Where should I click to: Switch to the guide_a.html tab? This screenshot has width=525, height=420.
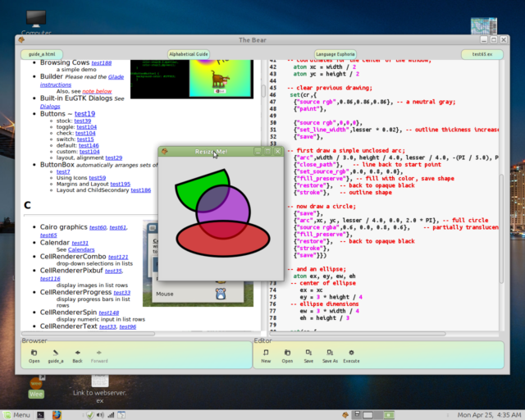(43, 53)
